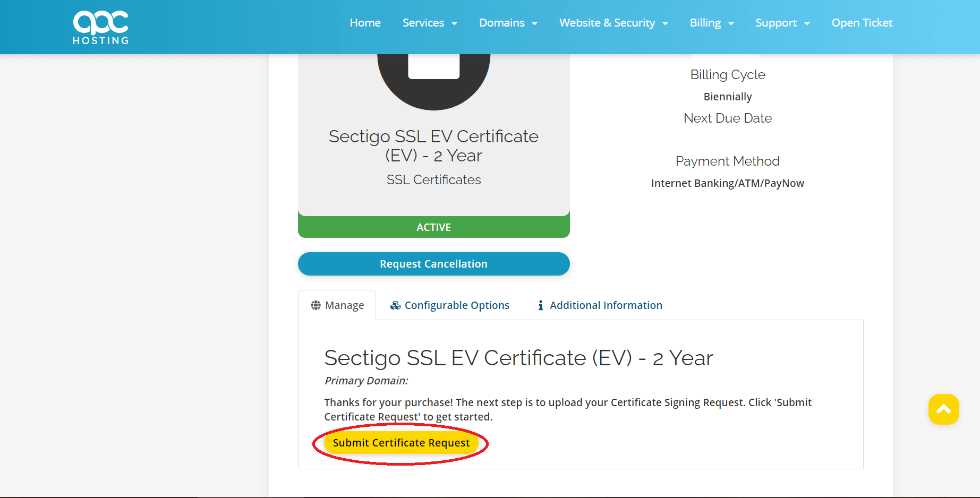Open the Support dropdown menu
This screenshot has height=498, width=980.
point(782,23)
